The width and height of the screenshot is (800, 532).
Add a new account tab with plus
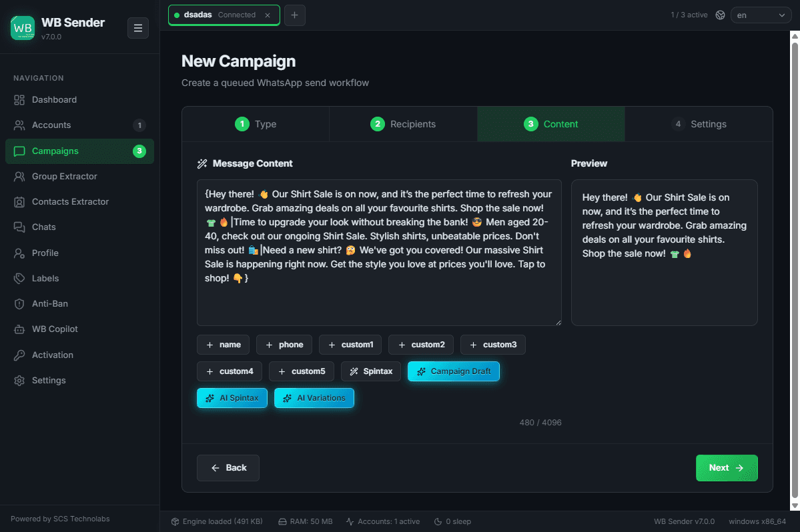pos(294,15)
